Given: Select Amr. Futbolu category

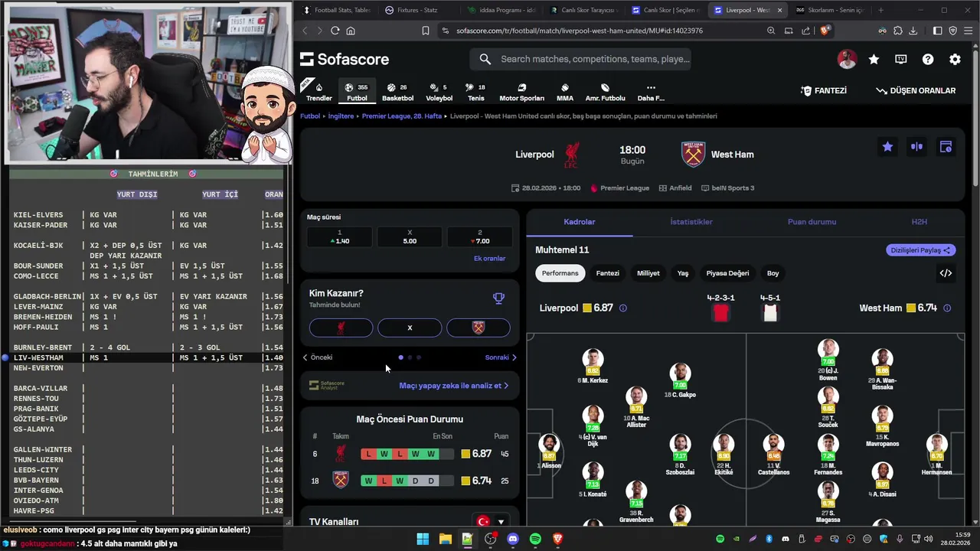Looking at the screenshot, I should [x=605, y=92].
